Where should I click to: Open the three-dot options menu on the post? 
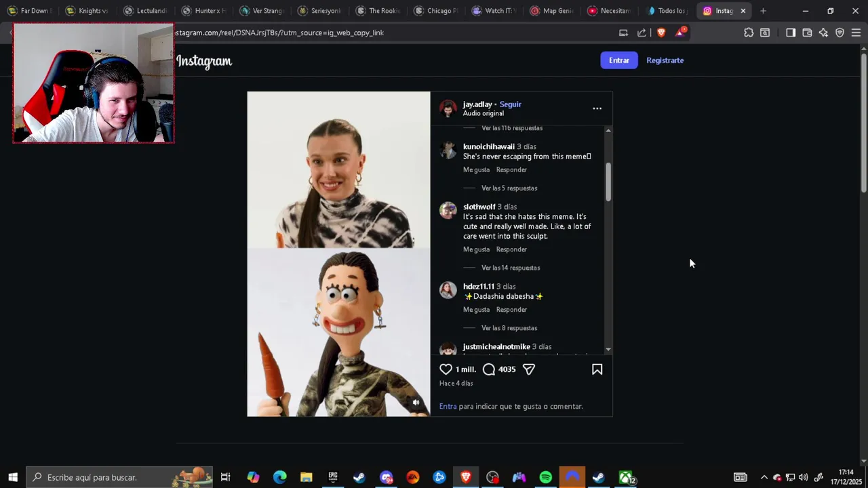coord(597,108)
